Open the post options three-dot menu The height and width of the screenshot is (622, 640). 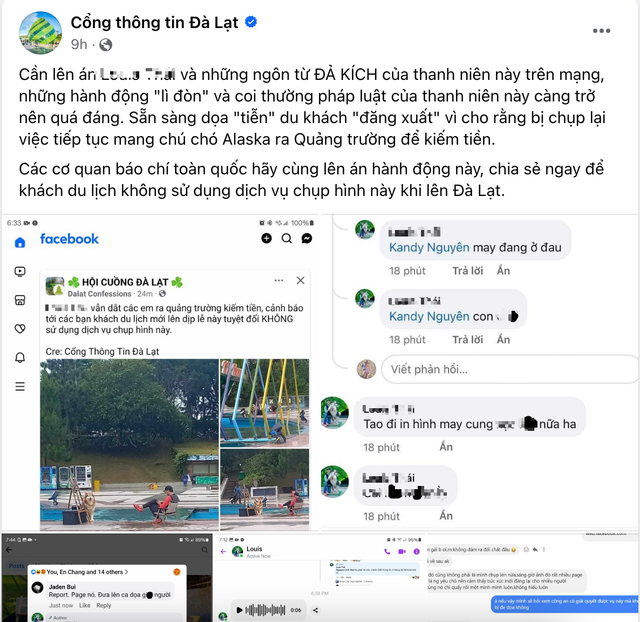coord(601,31)
